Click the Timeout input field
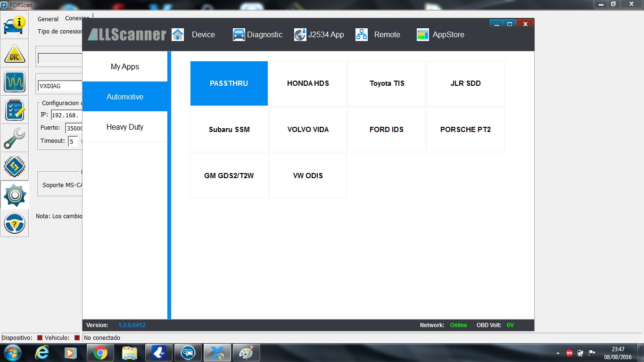 [x=73, y=141]
